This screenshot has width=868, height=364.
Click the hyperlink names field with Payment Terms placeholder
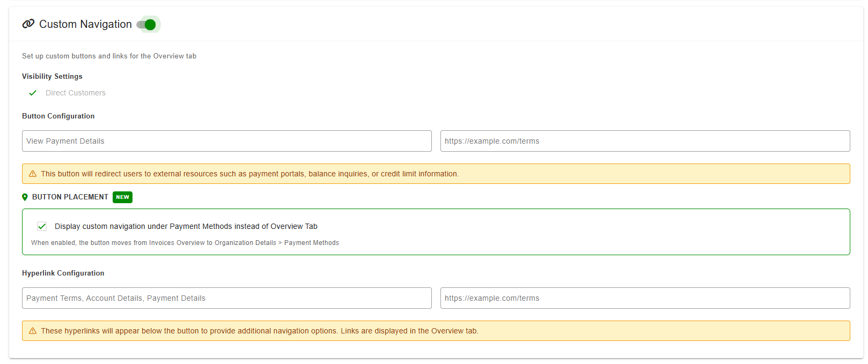(227, 298)
